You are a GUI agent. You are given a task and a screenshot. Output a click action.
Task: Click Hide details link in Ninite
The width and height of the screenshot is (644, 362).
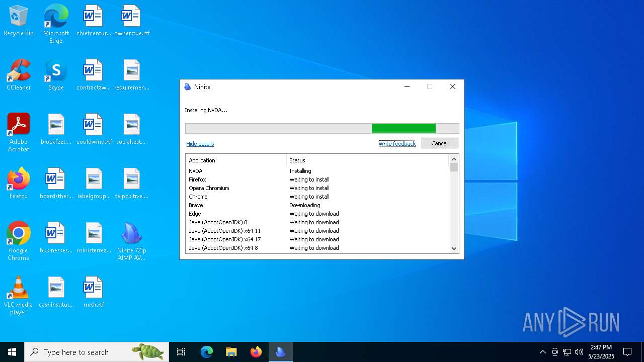coord(200,144)
